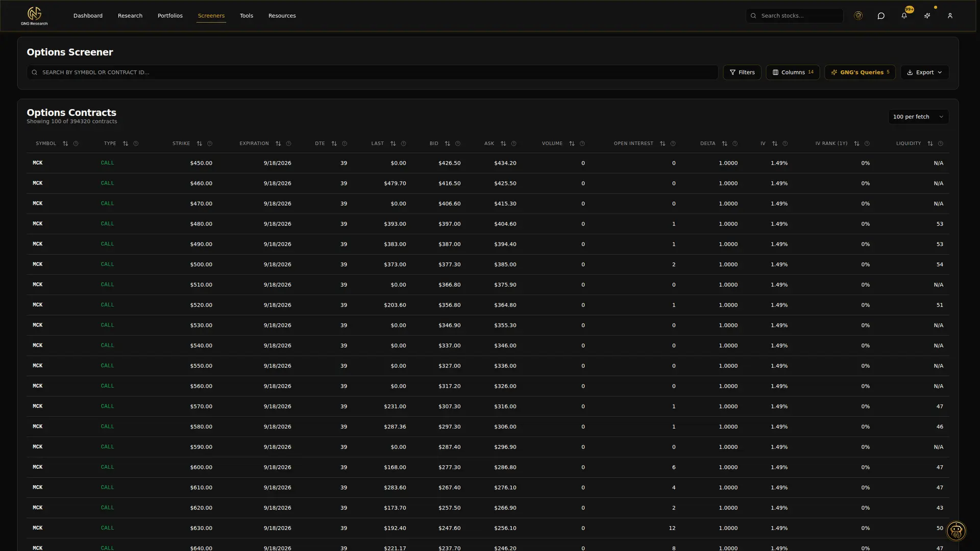Click the liquidity value 43
The height and width of the screenshot is (551, 980).
pos(940,508)
